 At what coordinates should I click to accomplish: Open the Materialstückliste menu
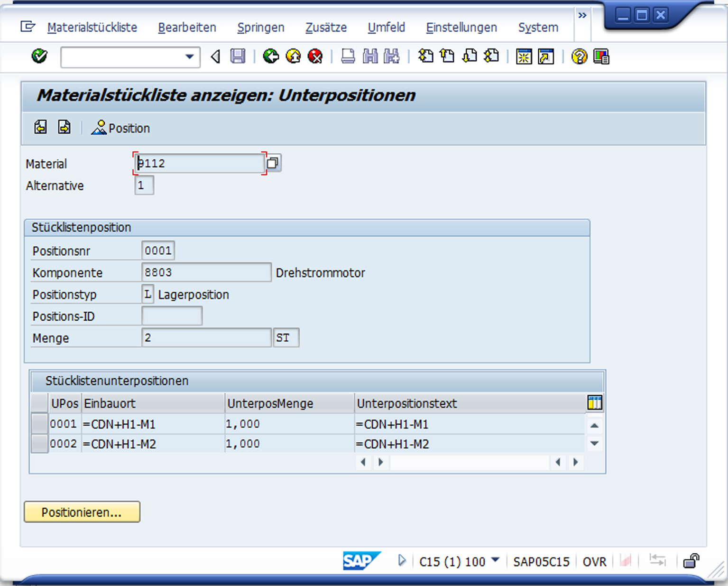[92, 28]
